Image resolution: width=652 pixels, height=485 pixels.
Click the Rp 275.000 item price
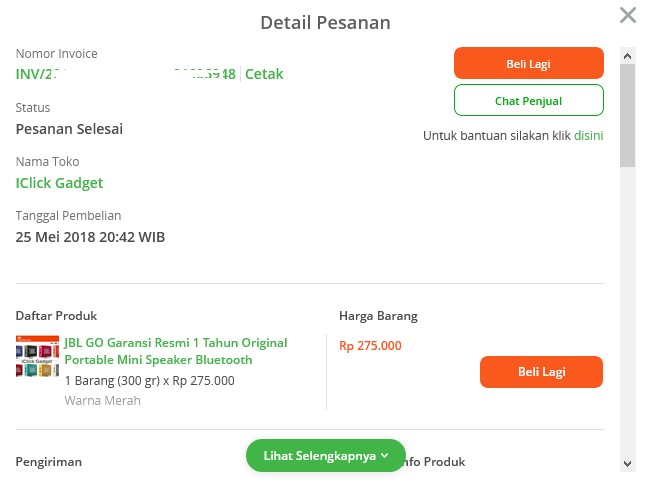pos(370,346)
